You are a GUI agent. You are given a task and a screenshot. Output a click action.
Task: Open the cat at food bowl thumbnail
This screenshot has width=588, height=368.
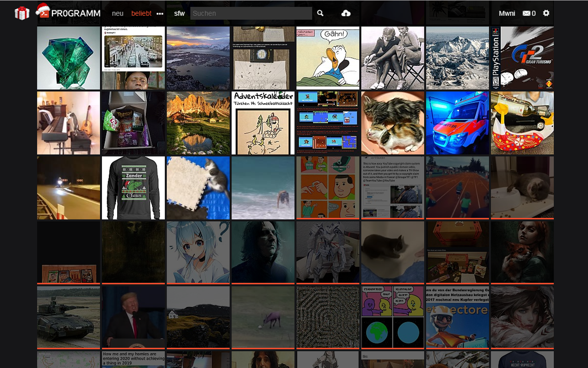522,188
